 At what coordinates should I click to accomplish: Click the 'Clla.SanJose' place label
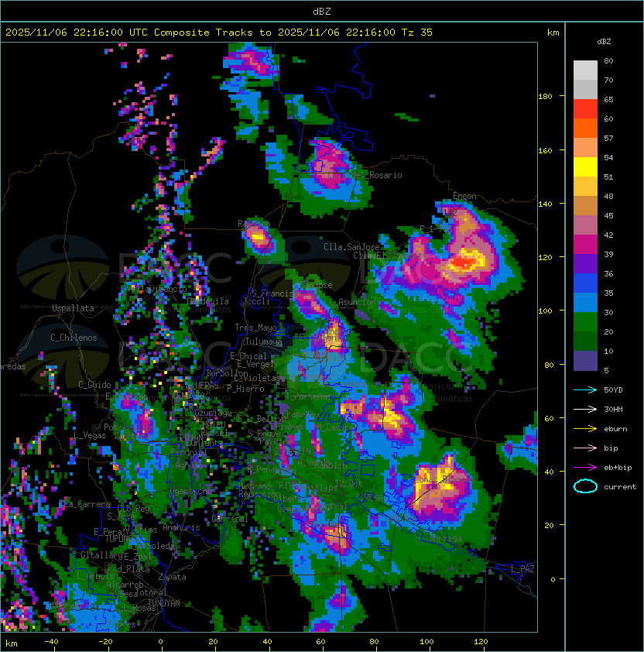pyautogui.click(x=351, y=247)
